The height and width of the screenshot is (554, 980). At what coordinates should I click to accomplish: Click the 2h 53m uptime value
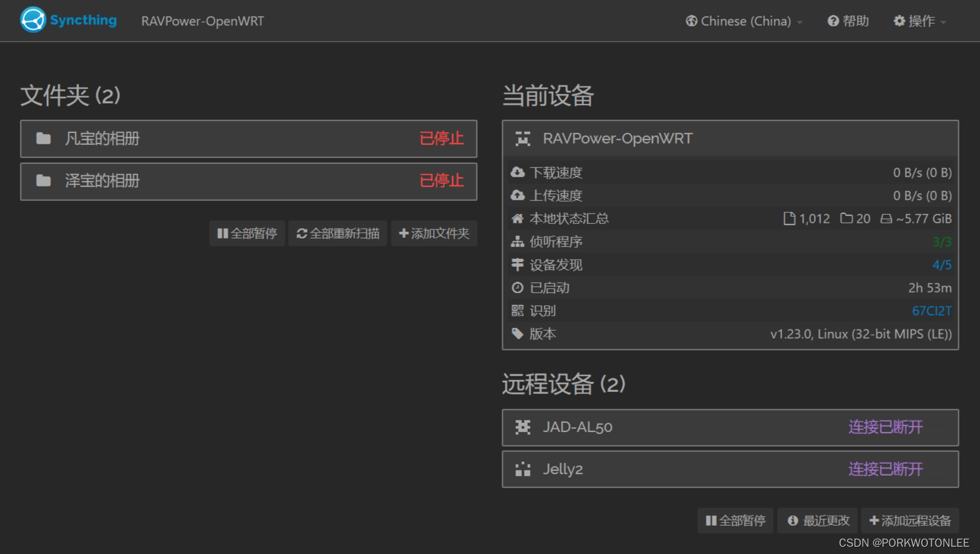click(x=930, y=288)
